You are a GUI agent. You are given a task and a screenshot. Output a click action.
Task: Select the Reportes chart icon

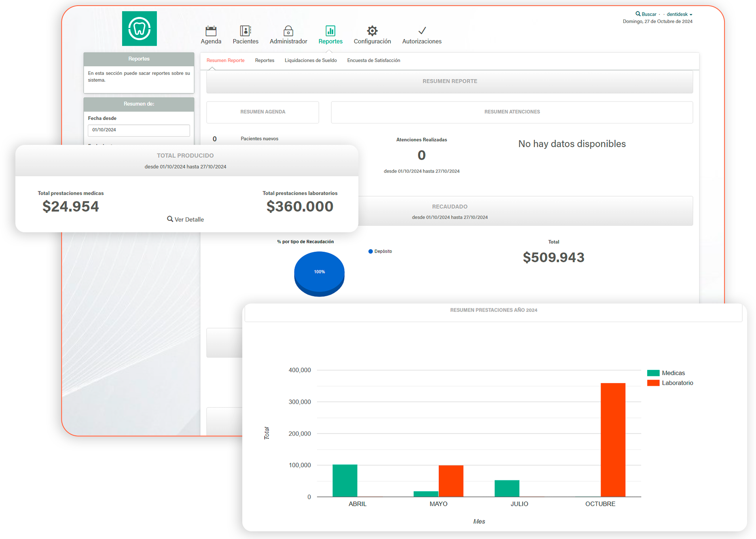point(330,31)
